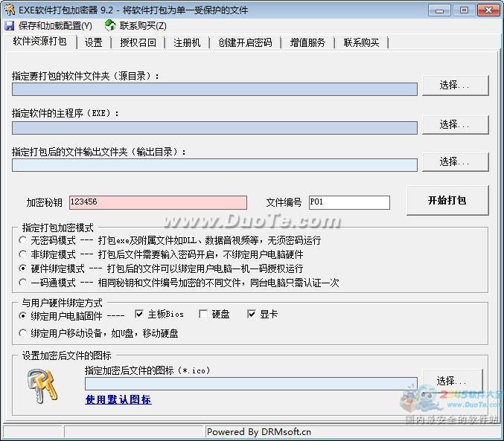Select the 一码通模式 radio button
The image size is (504, 441).
(x=24, y=283)
